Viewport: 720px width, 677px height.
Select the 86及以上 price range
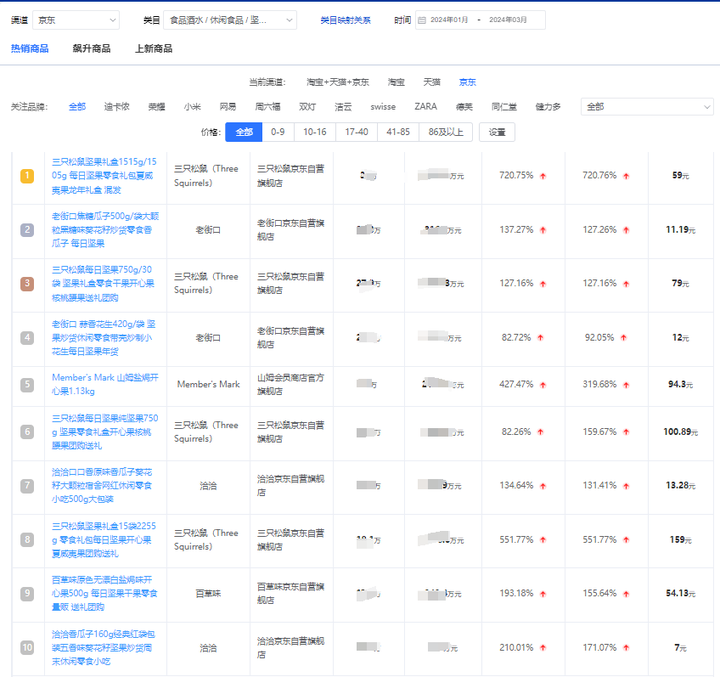(446, 132)
